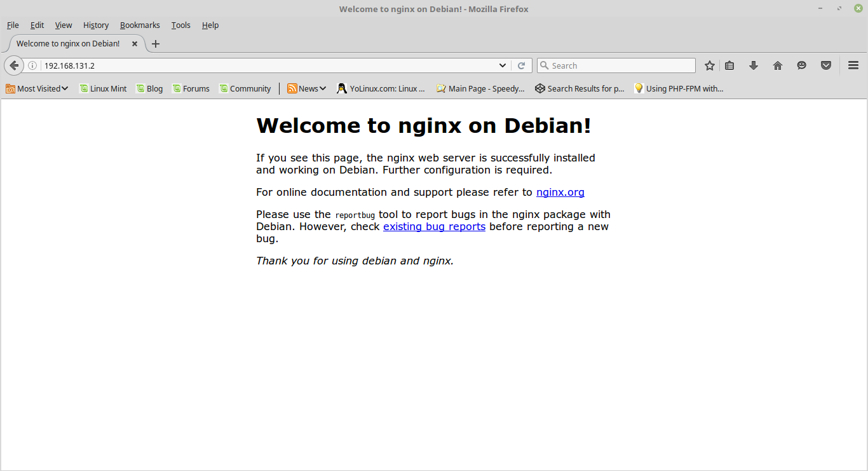
Task: Show site information via the info icon
Action: click(32, 65)
